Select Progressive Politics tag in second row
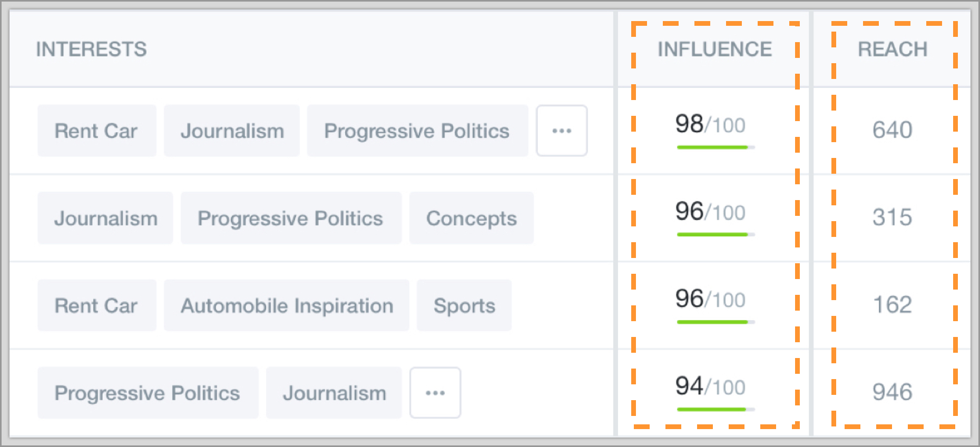The image size is (980, 447). (290, 218)
